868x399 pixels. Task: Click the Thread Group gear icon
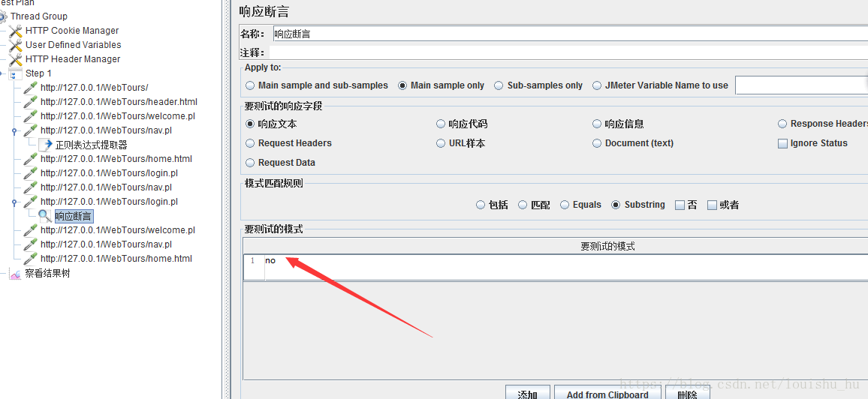[x=3, y=16]
